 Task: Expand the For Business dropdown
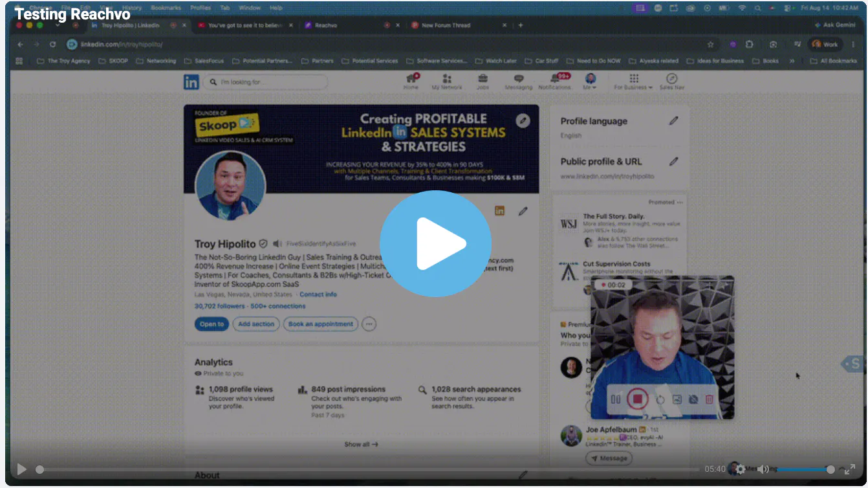pos(633,82)
